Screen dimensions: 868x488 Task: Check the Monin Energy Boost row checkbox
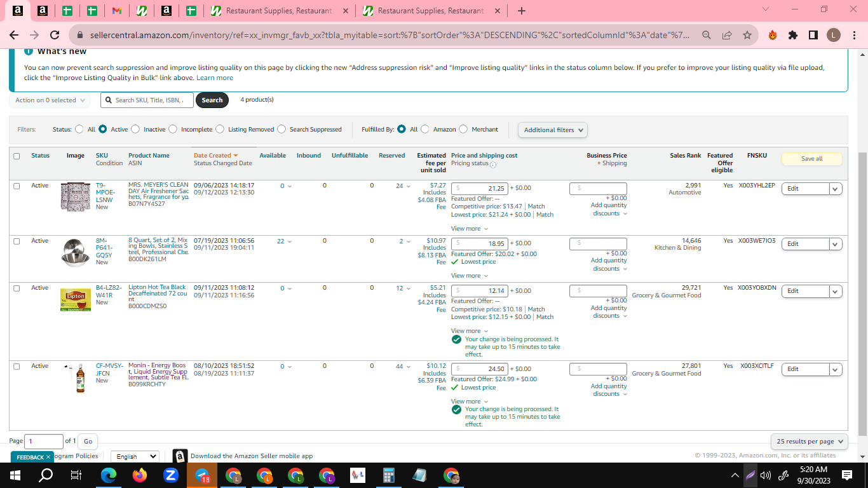pyautogui.click(x=17, y=367)
